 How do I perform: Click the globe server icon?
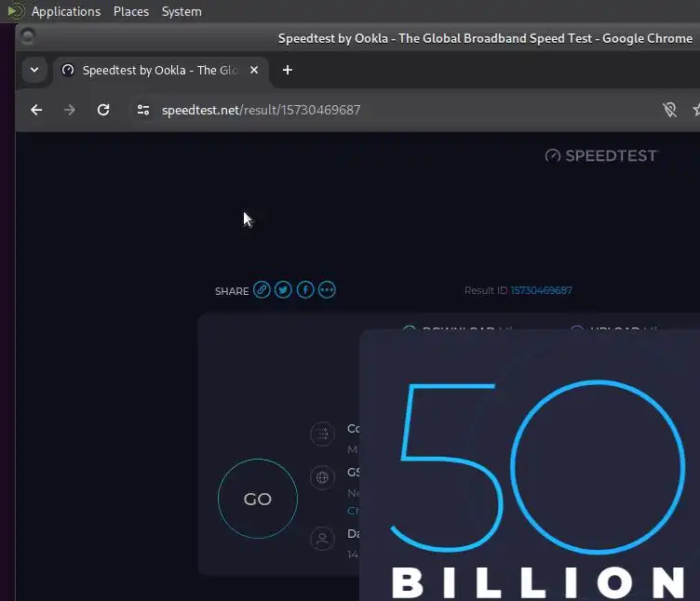click(x=322, y=478)
